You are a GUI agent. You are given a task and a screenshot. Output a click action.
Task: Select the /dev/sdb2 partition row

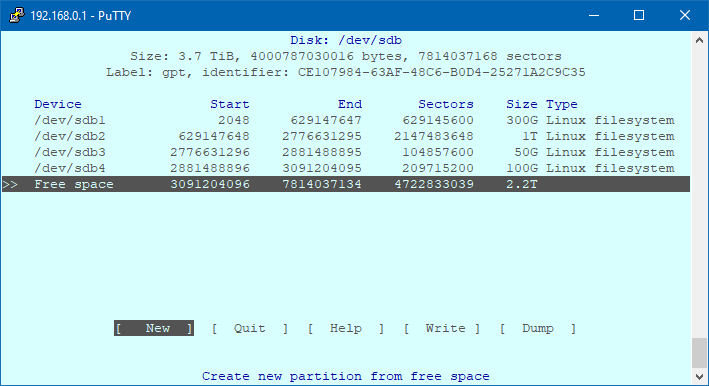(x=346, y=136)
